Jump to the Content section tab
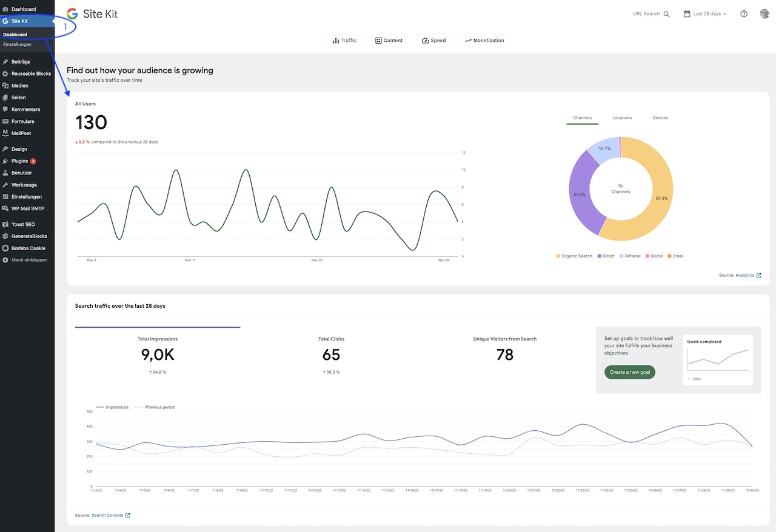 tap(389, 41)
